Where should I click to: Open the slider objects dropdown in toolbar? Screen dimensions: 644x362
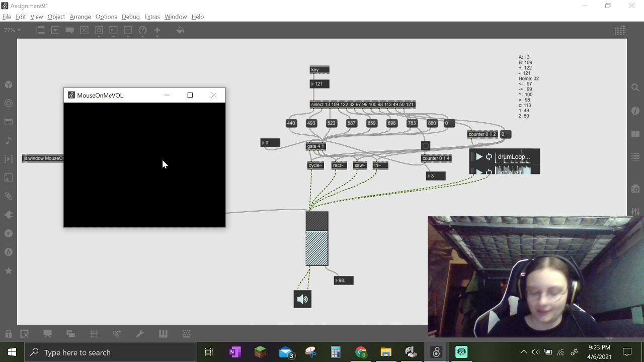tap(128, 30)
